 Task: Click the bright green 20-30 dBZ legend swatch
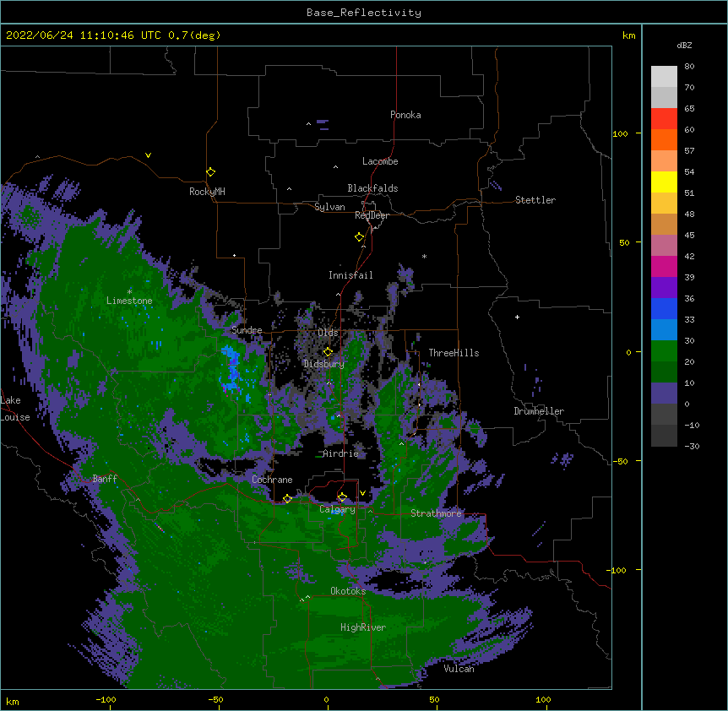pos(664,351)
